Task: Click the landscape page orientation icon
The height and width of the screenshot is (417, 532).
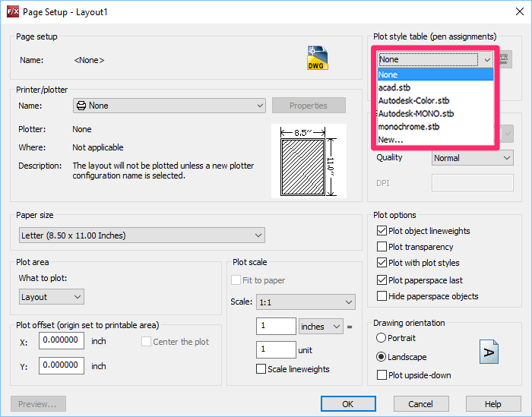Action: tap(489, 352)
